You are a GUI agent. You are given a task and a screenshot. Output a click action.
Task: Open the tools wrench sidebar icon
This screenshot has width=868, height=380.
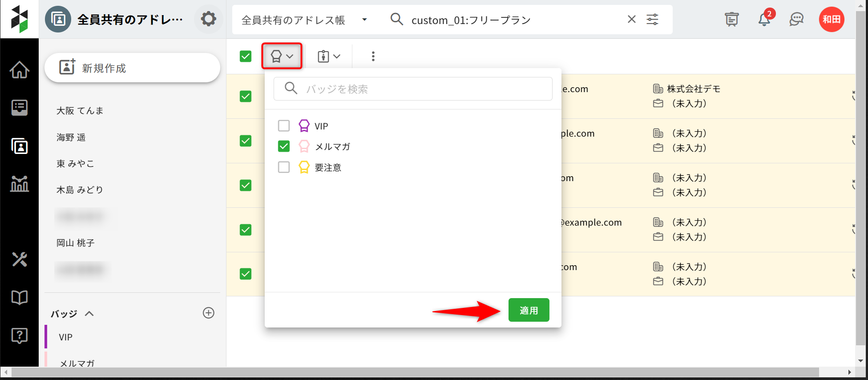coord(19,259)
